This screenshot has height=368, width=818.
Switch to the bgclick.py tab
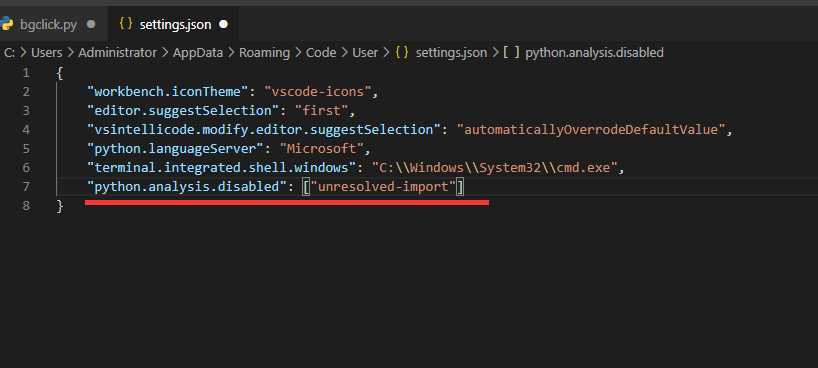tap(49, 24)
